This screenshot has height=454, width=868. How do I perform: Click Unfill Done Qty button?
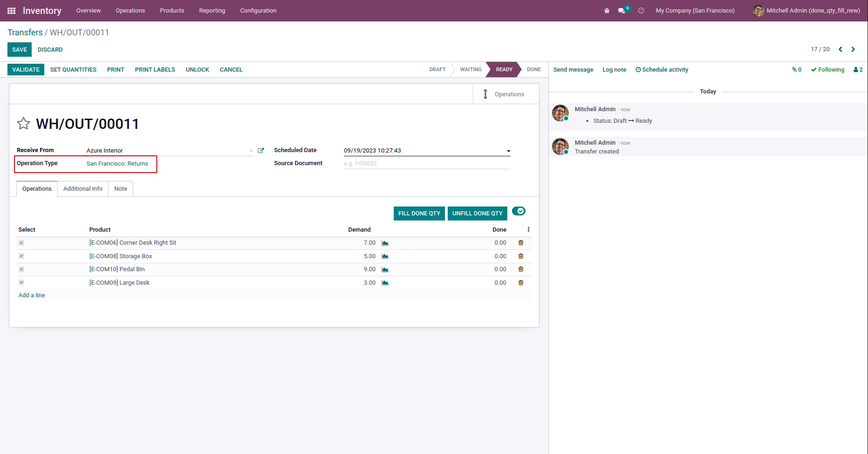coord(478,214)
